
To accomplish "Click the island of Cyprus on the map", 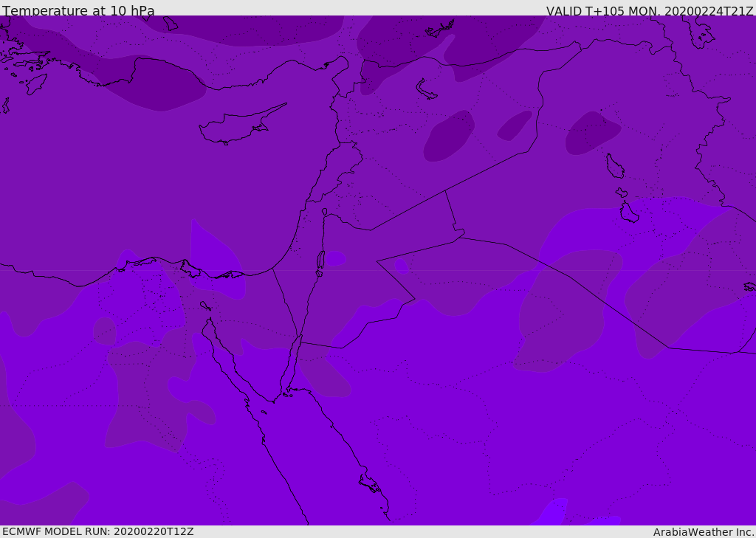I will point(241,125).
